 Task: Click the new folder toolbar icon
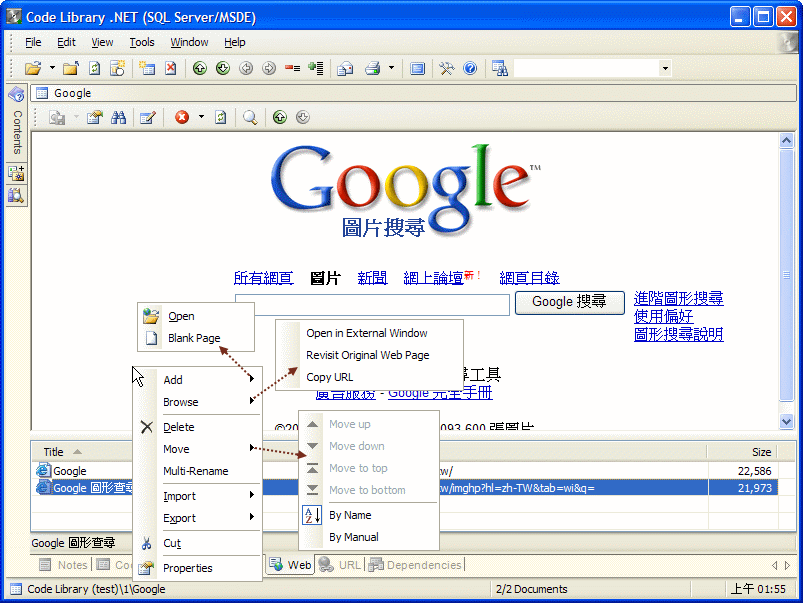click(71, 68)
